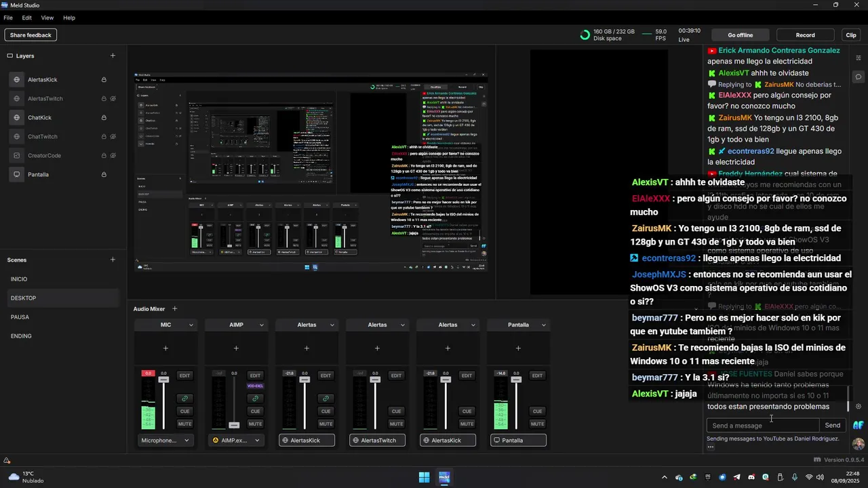Mute the Pantalla audio track

537,424
